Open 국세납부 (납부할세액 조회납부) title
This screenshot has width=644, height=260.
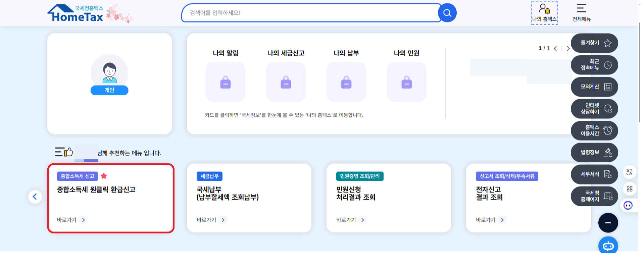tap(228, 194)
